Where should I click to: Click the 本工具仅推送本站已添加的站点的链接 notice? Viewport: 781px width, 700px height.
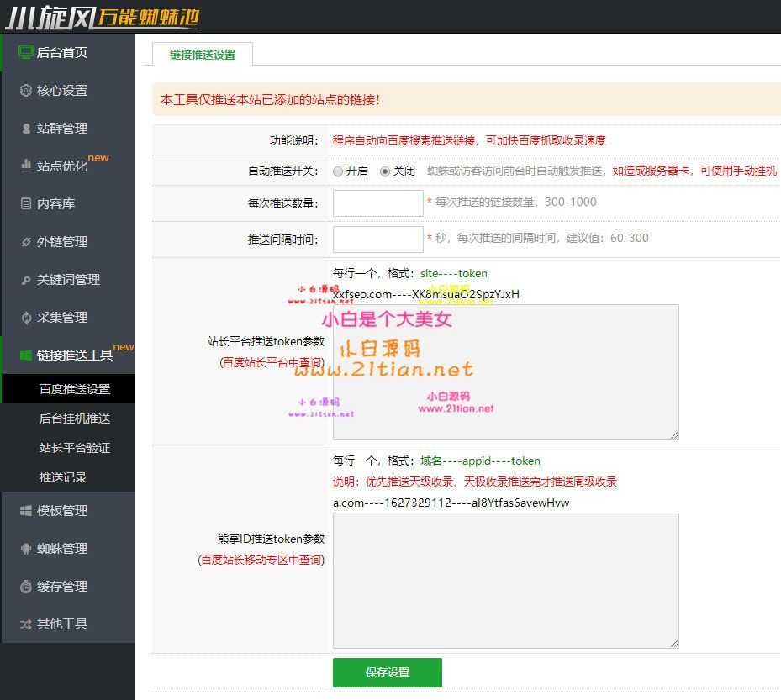click(271, 99)
